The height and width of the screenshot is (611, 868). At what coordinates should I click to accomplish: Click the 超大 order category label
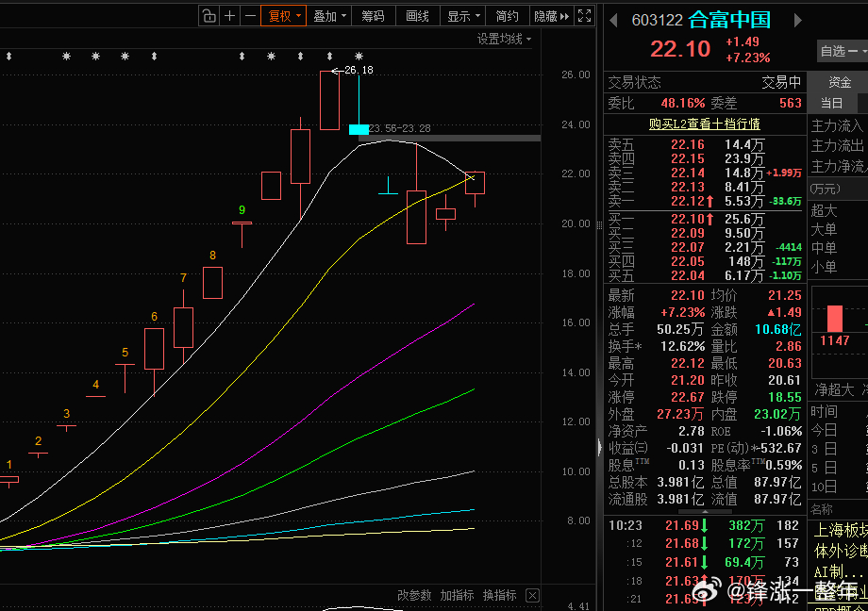[825, 211]
